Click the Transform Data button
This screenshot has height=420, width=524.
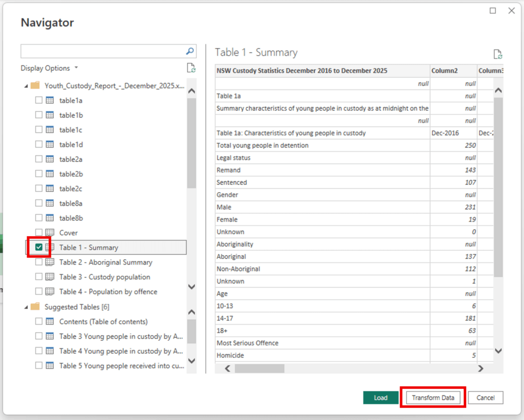coord(433,397)
